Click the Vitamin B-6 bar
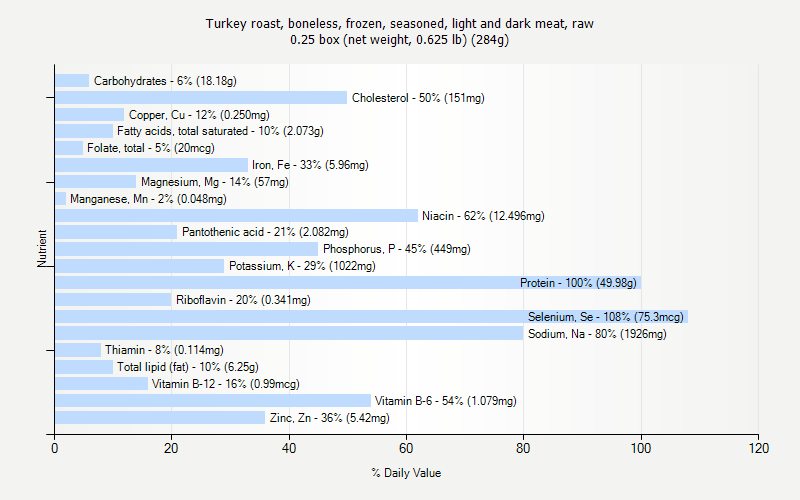Image resolution: width=800 pixels, height=500 pixels. coord(212,401)
